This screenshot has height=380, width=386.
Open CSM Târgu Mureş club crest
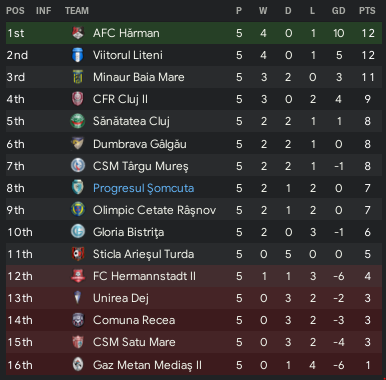pyautogui.click(x=78, y=166)
